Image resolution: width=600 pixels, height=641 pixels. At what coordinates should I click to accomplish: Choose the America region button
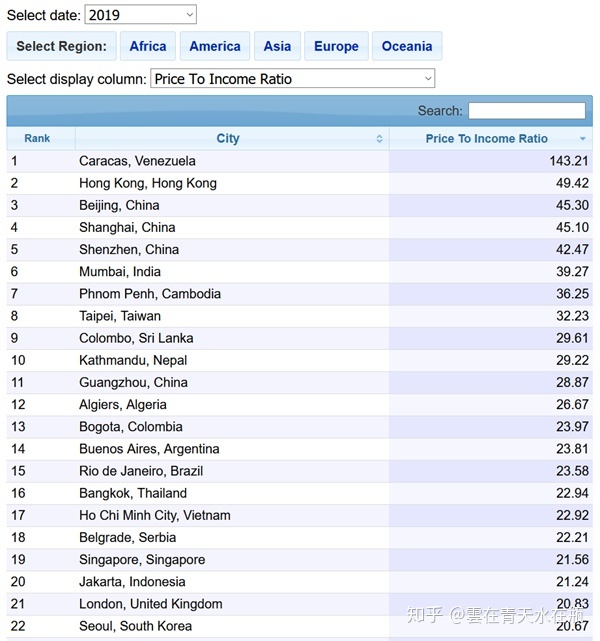[x=215, y=46]
